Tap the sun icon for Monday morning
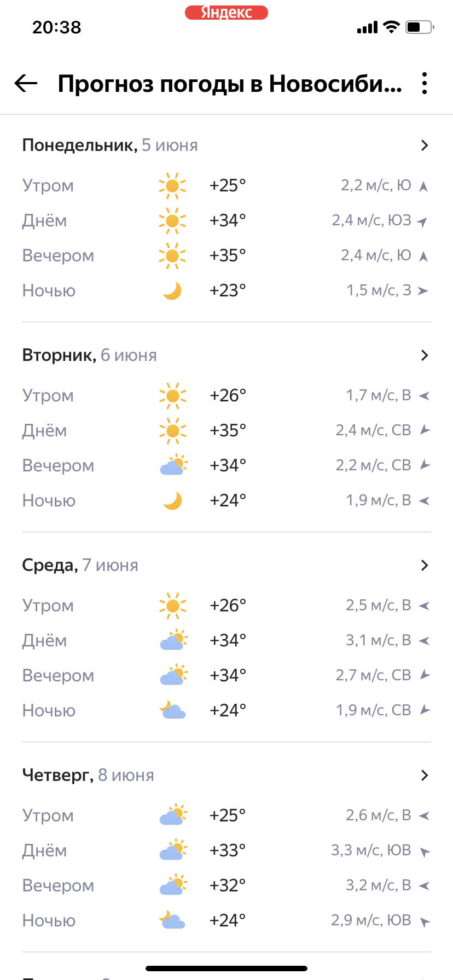 click(172, 186)
